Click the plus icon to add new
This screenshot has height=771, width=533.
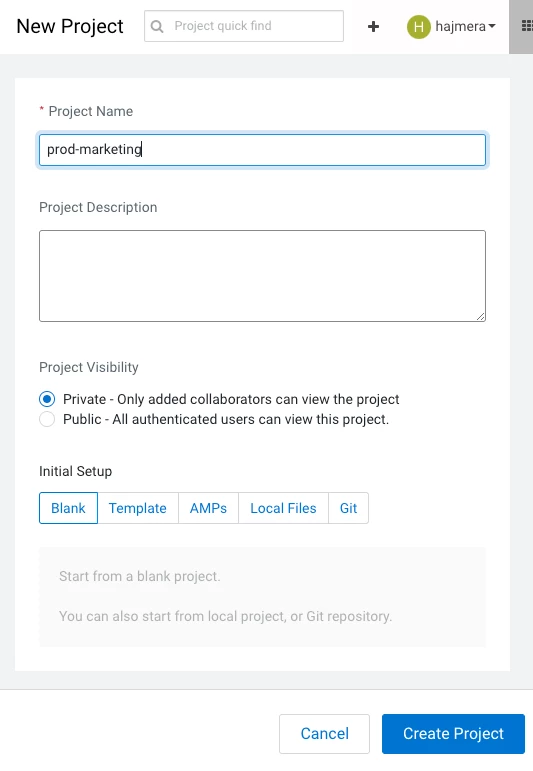[x=373, y=26]
